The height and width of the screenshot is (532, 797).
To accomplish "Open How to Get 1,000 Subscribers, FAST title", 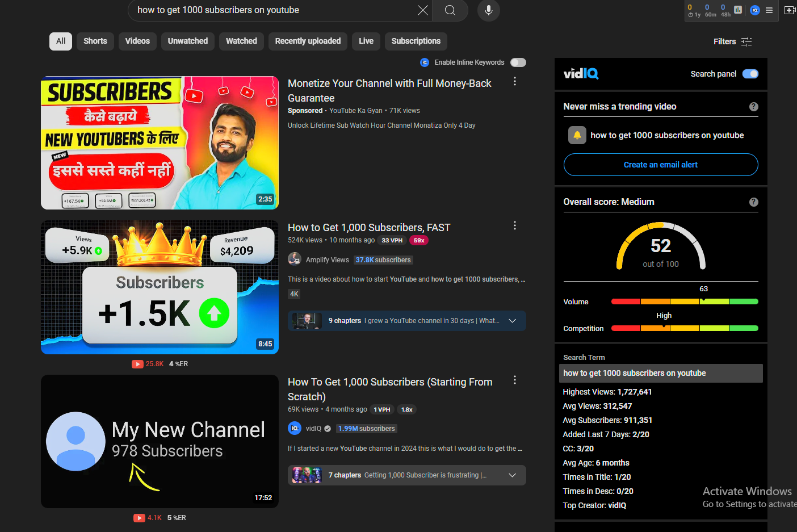I will point(369,228).
